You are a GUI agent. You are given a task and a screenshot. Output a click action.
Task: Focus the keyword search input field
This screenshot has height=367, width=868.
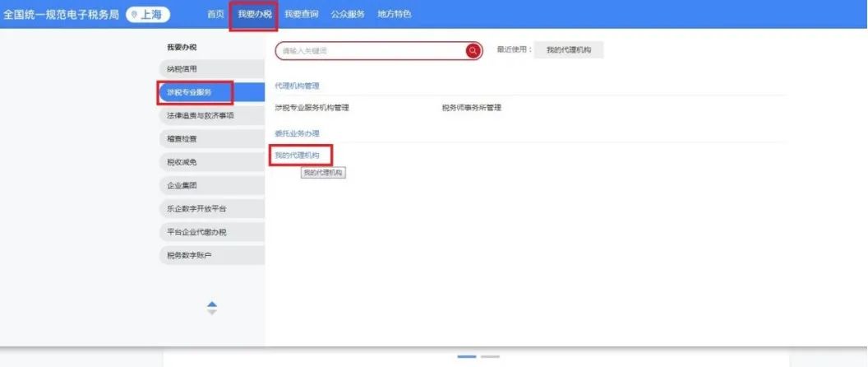(370, 51)
